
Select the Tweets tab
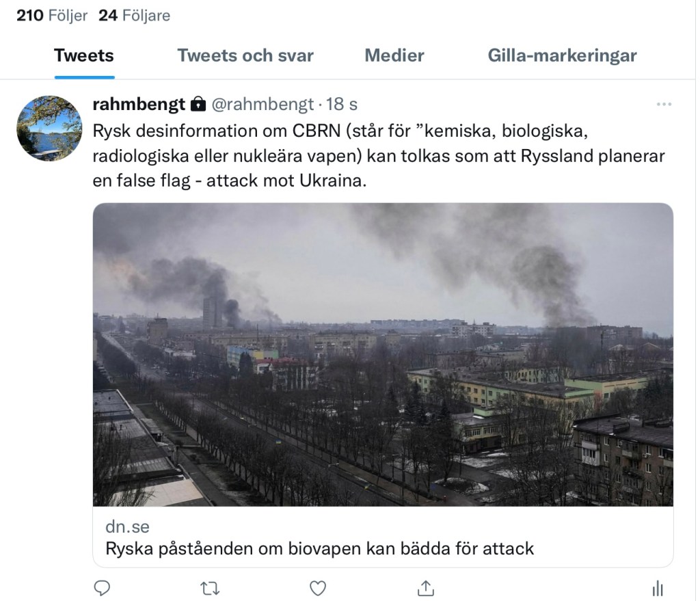[x=84, y=55]
